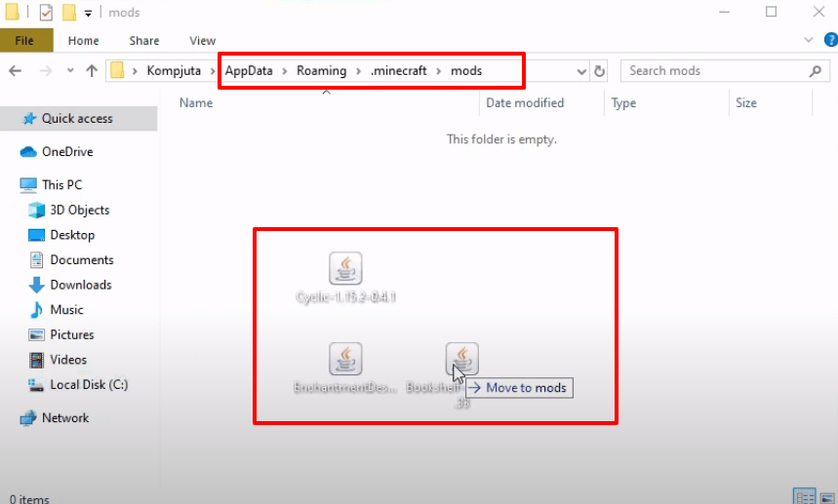
Task: Click the Downloads arrow icon
Action: coord(36,285)
